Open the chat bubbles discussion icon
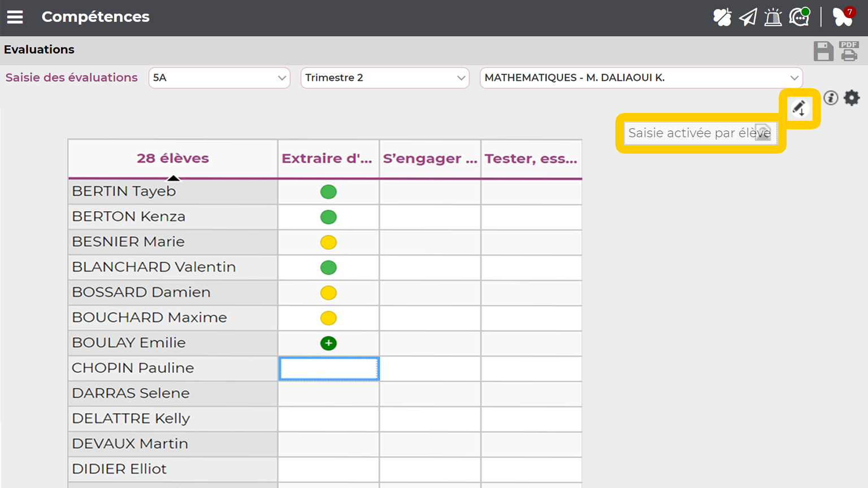Screen dimensions: 868x488 800,17
